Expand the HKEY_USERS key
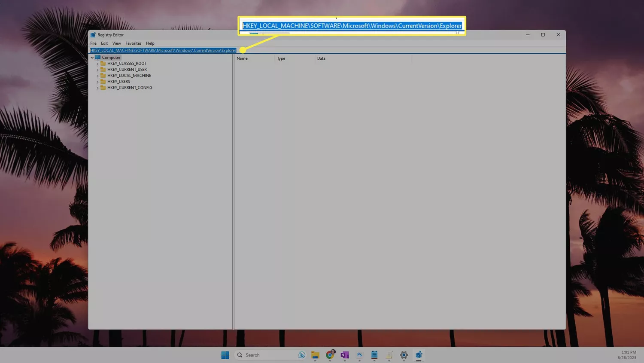The image size is (644, 363). (x=97, y=82)
